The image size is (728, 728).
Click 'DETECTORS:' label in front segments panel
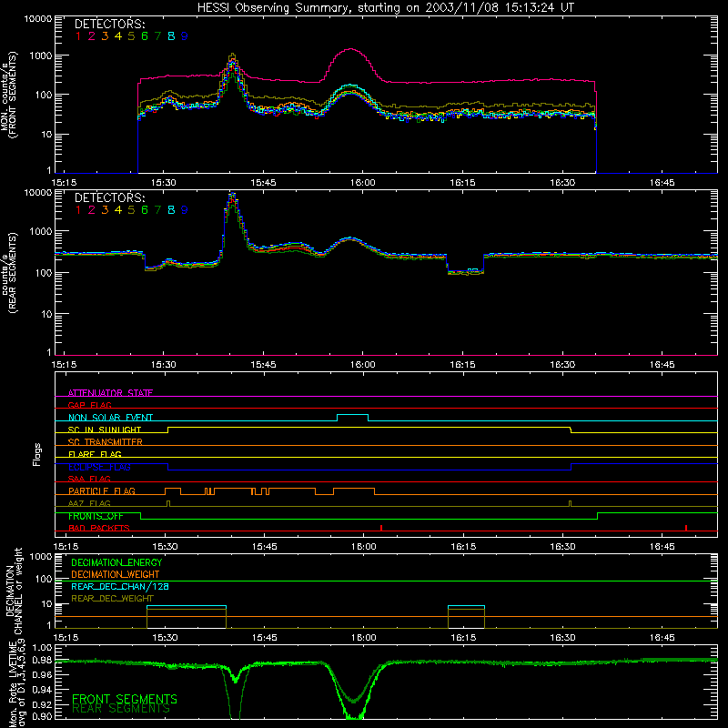click(x=109, y=25)
